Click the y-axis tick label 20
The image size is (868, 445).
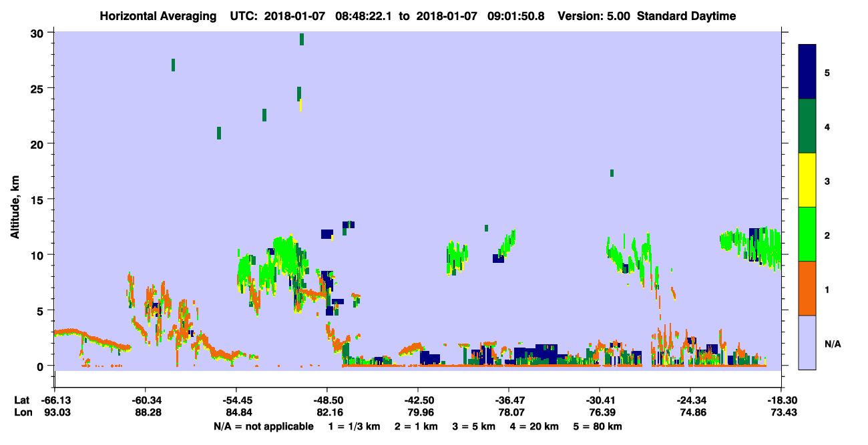point(38,143)
